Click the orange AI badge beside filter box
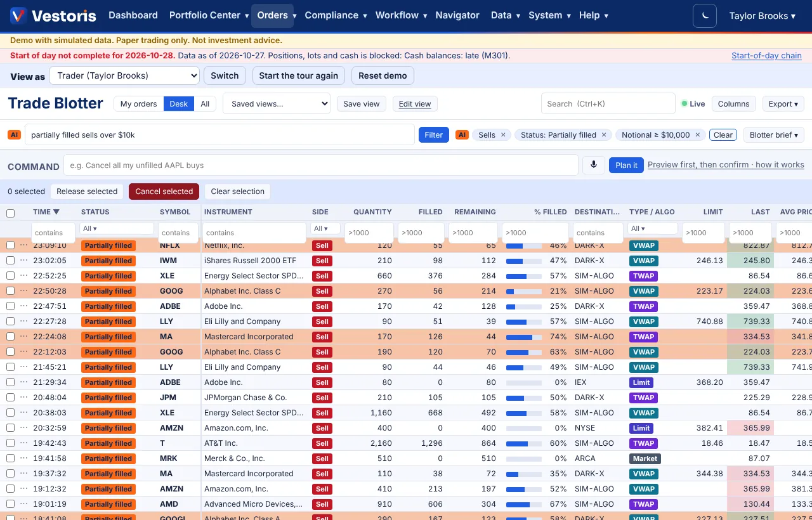Viewport: 812px width, 520px height. pyautogui.click(x=14, y=134)
